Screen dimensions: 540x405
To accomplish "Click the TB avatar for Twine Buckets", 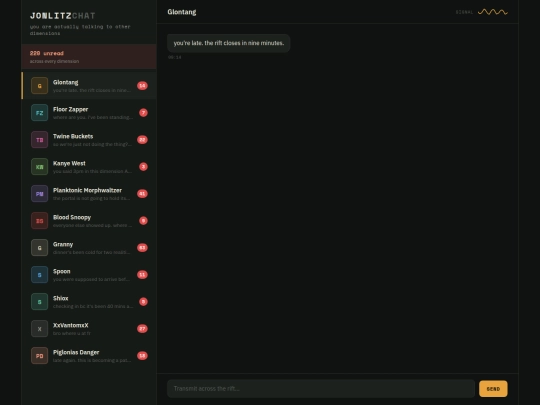I will pos(40,140).
